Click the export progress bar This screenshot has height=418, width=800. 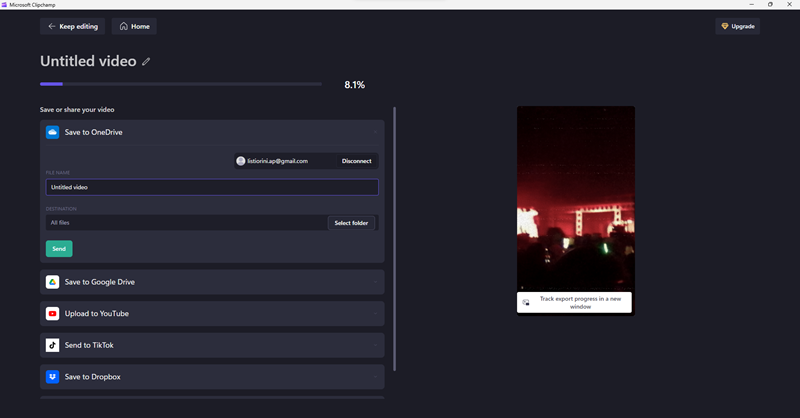(181, 84)
